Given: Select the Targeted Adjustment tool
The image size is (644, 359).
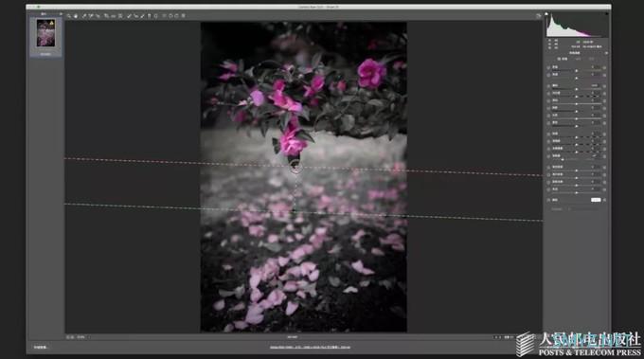Looking at the screenshot, I should (98, 15).
